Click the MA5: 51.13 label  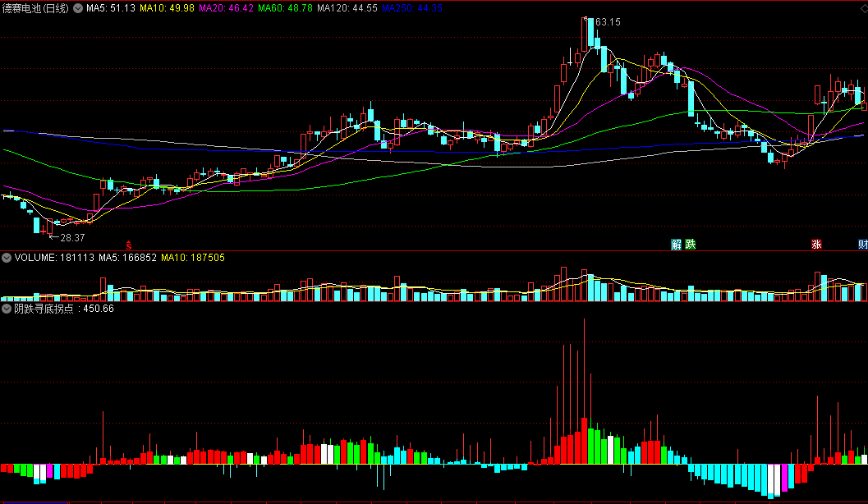pos(111,8)
